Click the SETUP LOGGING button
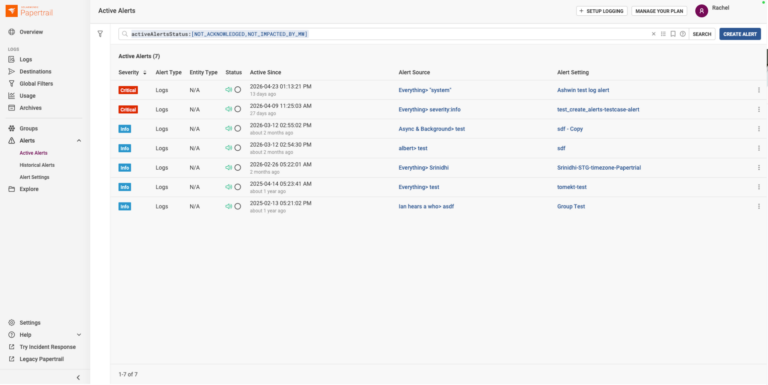 [601, 11]
